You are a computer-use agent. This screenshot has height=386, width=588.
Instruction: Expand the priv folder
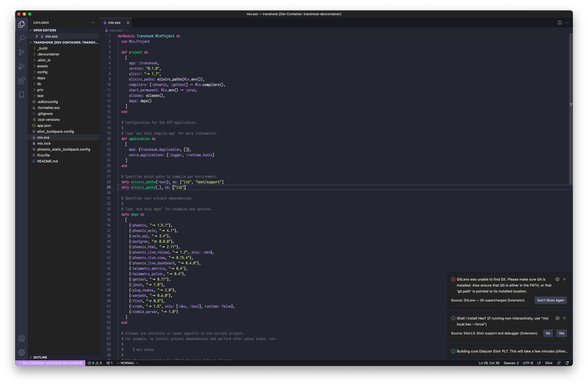64,90
